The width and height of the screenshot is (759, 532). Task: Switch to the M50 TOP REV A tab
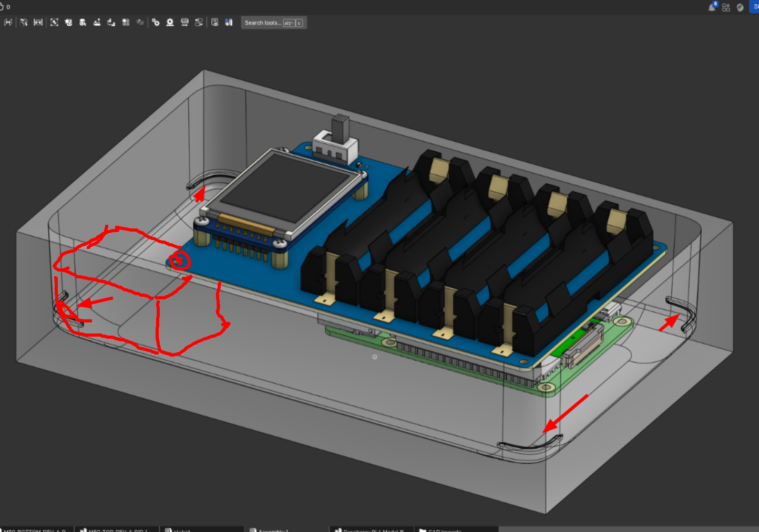tap(116, 529)
